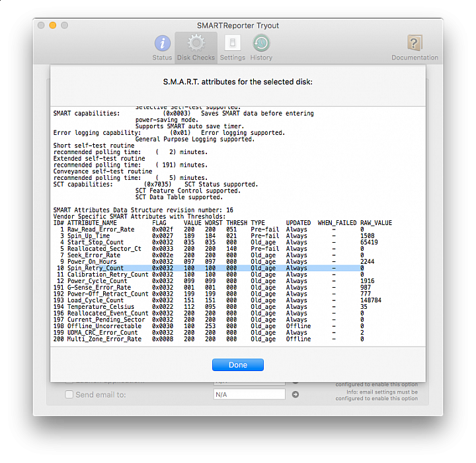
Task: Click the Conveyance self-test routine line
Action: coord(102,171)
